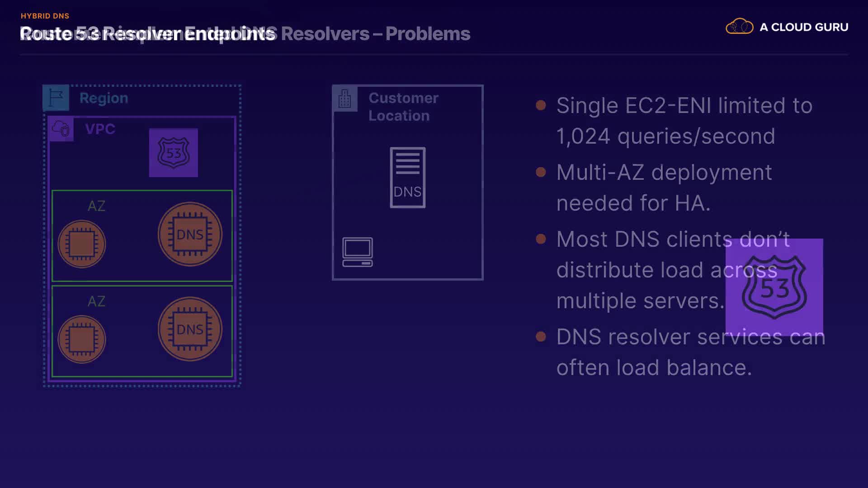This screenshot has height=488, width=868.
Task: Select the plain EC2 chip icon in the top AZ
Action: coord(82,244)
